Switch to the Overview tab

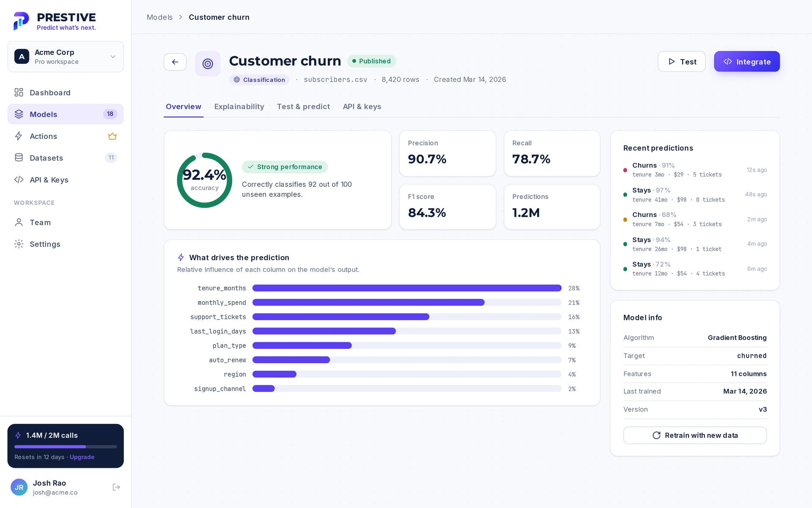click(183, 107)
